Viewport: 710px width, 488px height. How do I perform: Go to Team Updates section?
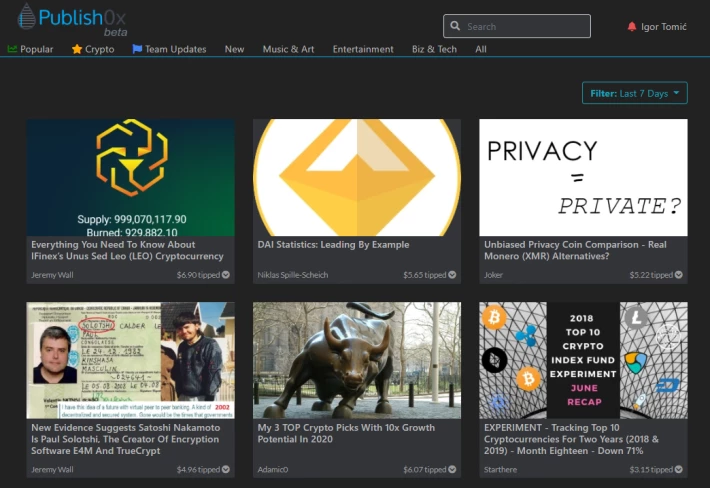[x=169, y=49]
